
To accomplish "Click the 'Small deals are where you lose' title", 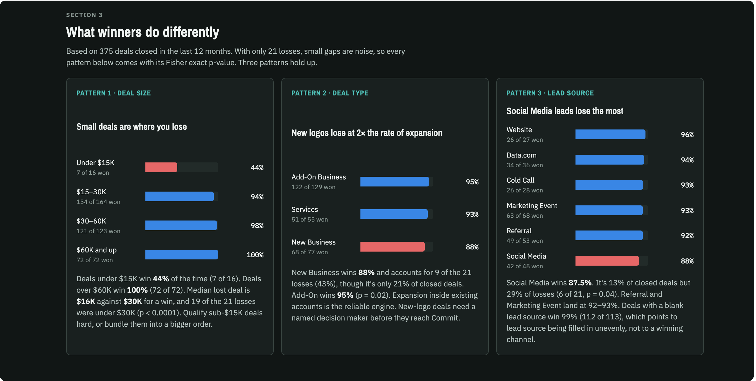I will [132, 127].
